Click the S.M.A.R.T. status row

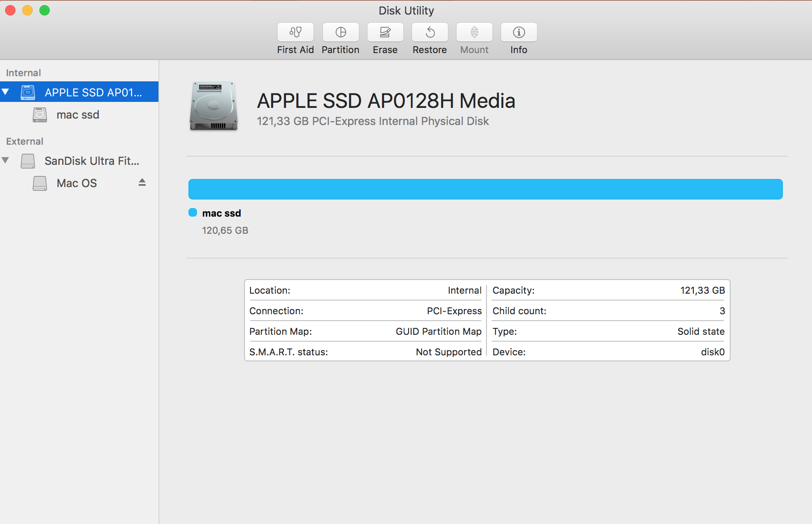coord(365,352)
